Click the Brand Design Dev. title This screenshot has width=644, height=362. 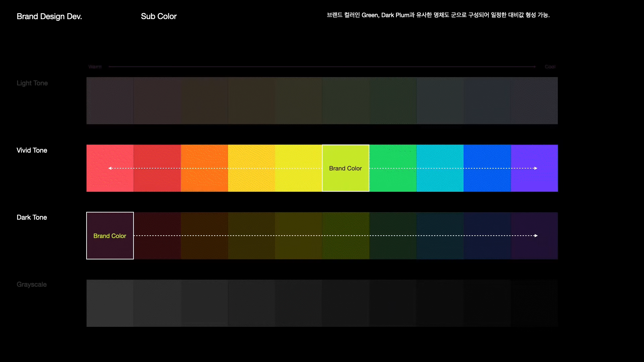point(49,16)
